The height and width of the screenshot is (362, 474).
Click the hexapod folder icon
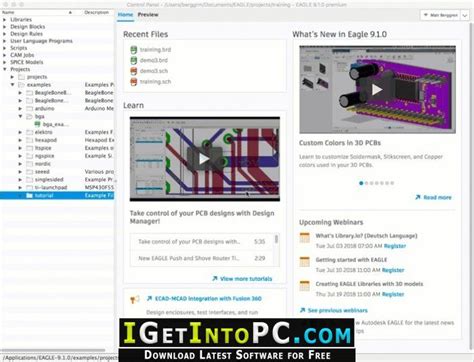[x=29, y=140]
